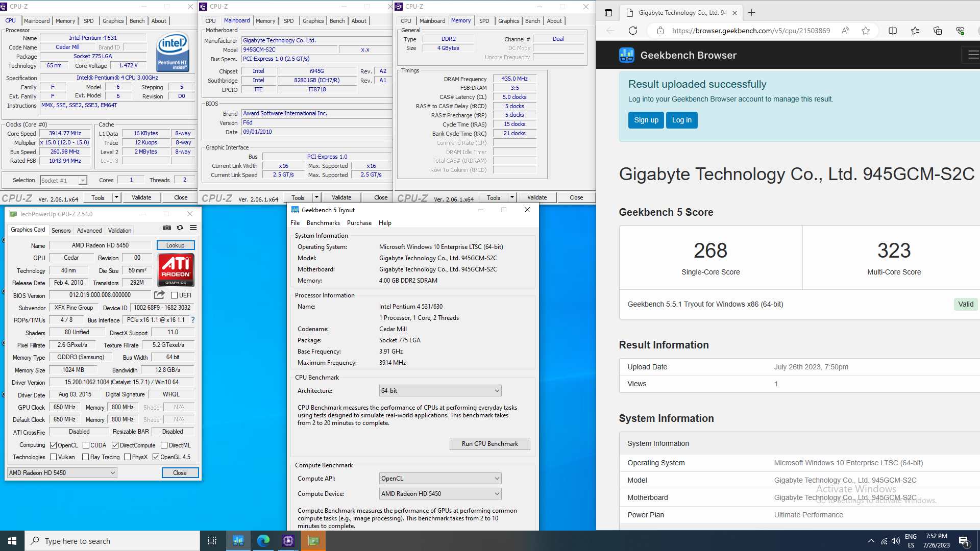This screenshot has width=980, height=551.
Task: Toggle the DirectML checkbox
Action: (164, 445)
